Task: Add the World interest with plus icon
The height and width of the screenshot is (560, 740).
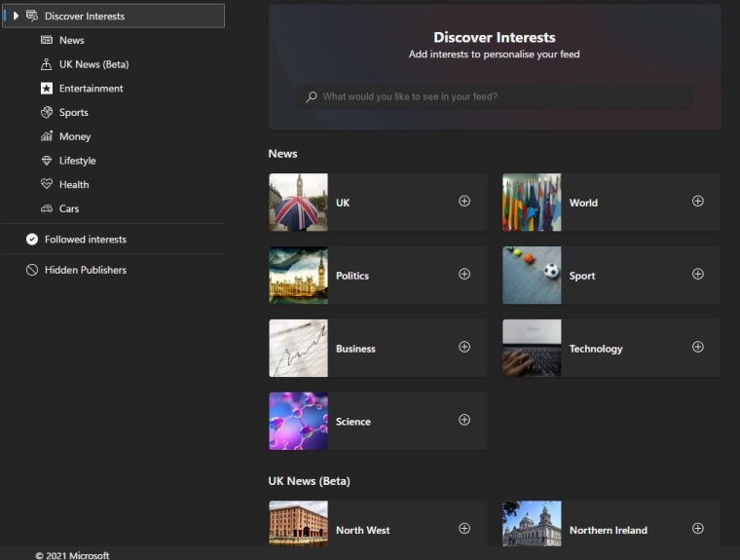Action: [x=698, y=202]
